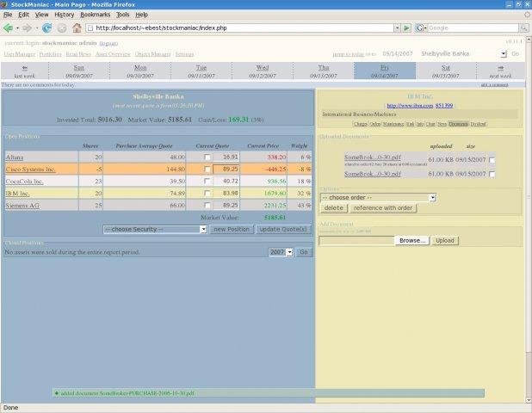Click the update Quote(s) button
The image size is (532, 413).
[x=283, y=230]
